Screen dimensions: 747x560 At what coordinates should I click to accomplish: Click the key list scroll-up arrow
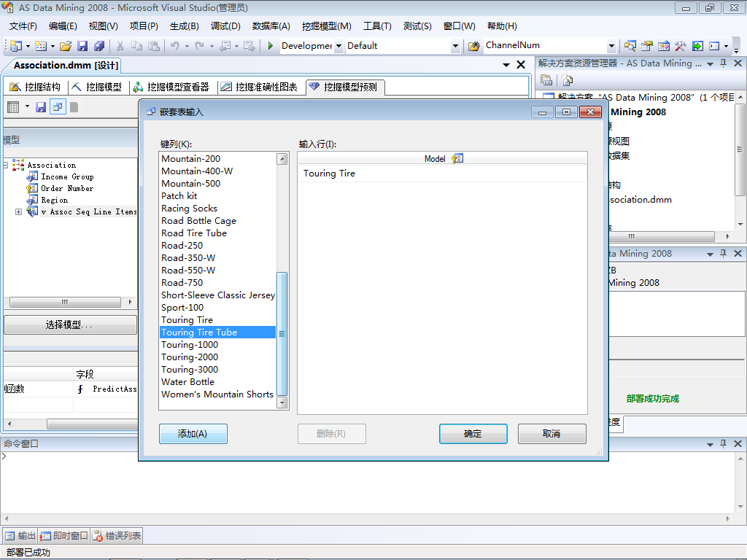(282, 158)
